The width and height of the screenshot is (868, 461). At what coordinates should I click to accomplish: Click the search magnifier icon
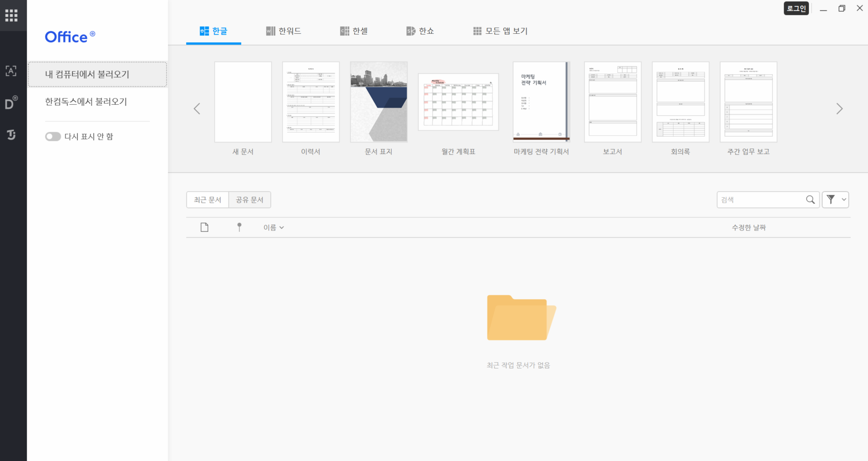click(x=810, y=200)
